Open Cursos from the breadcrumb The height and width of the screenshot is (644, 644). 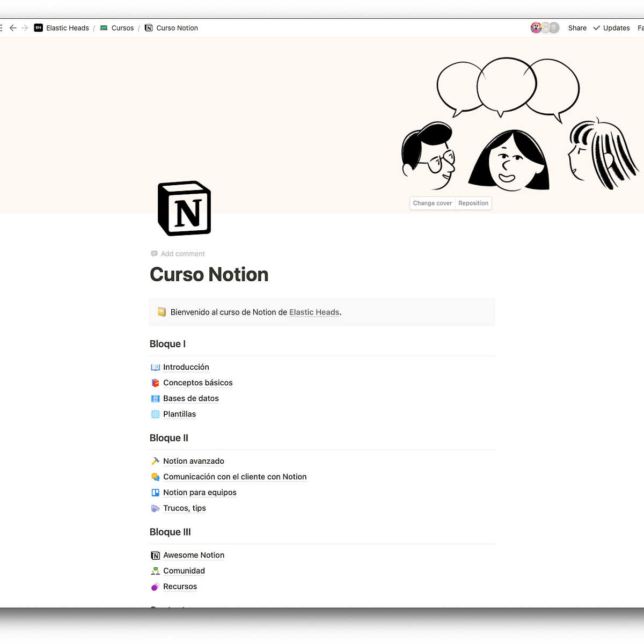(x=123, y=27)
